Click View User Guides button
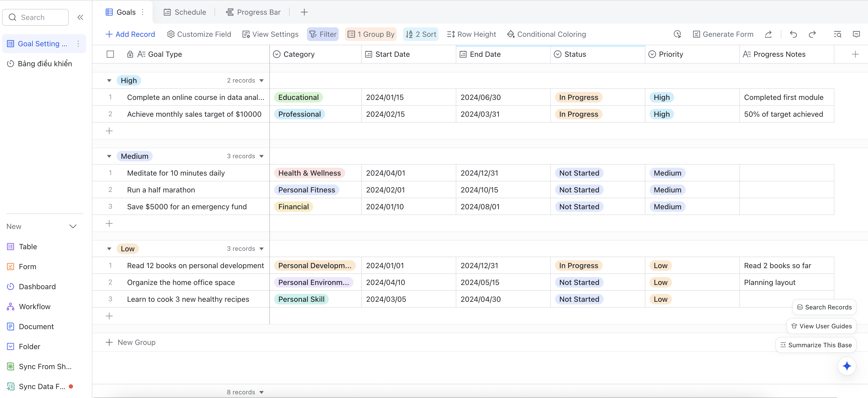The width and height of the screenshot is (868, 398). click(821, 326)
